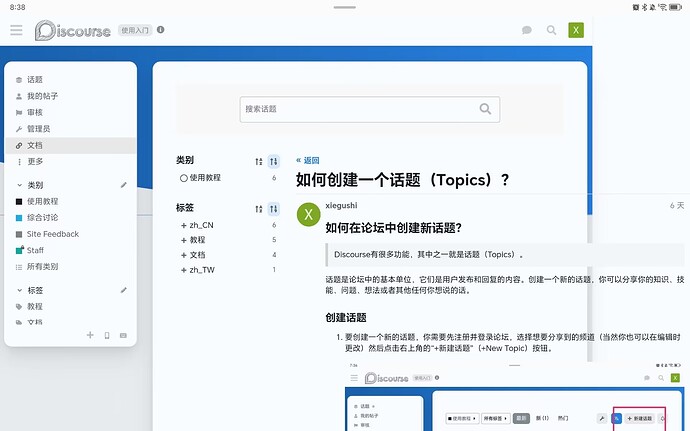The image size is (690, 431).
Task: Click the wrench icon next to 管理员
Action: click(x=19, y=129)
